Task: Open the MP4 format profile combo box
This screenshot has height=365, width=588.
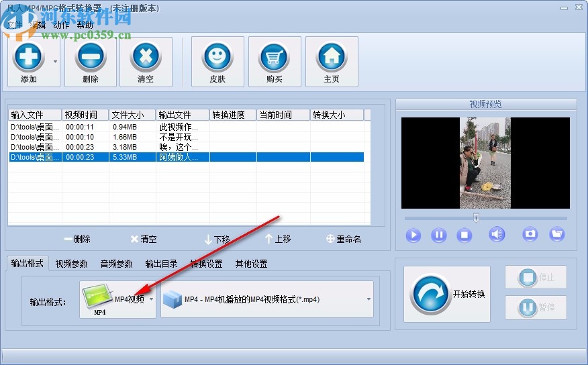Action: coord(267,299)
